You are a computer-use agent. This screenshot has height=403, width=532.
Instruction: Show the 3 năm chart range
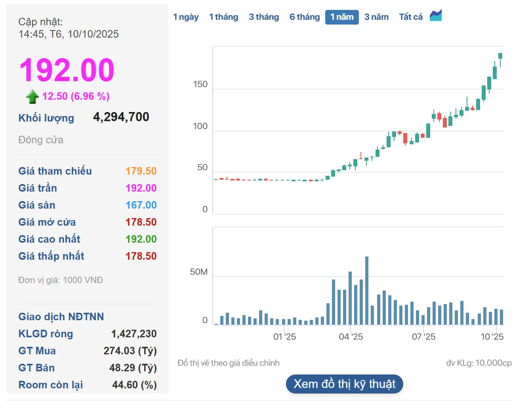376,17
